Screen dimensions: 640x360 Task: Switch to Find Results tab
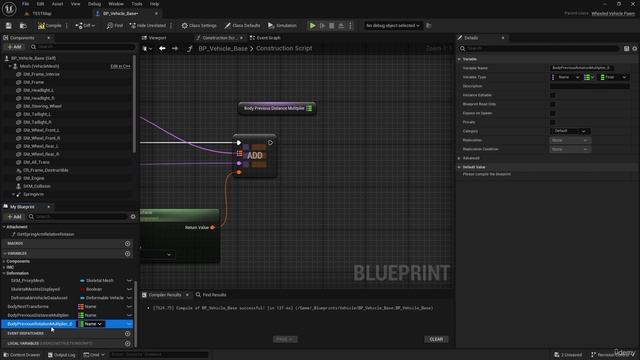[211, 295]
